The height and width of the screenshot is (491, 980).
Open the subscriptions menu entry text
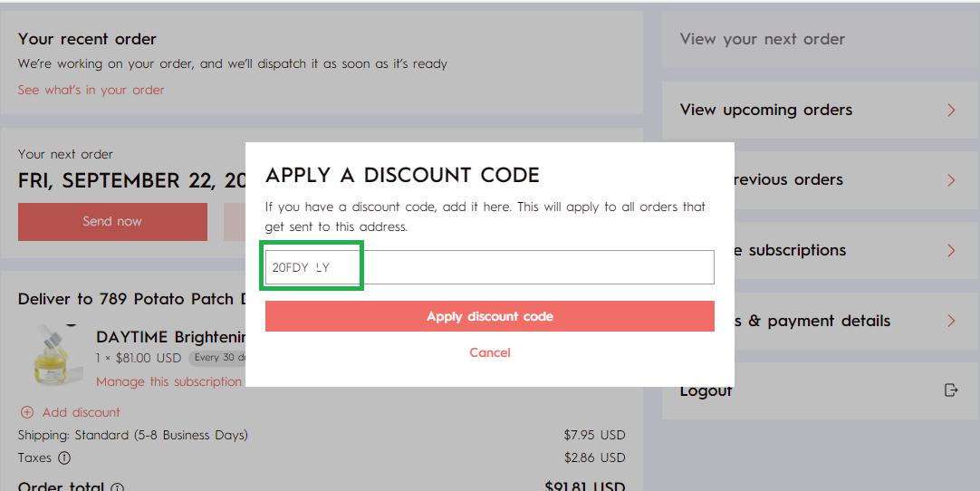point(797,250)
